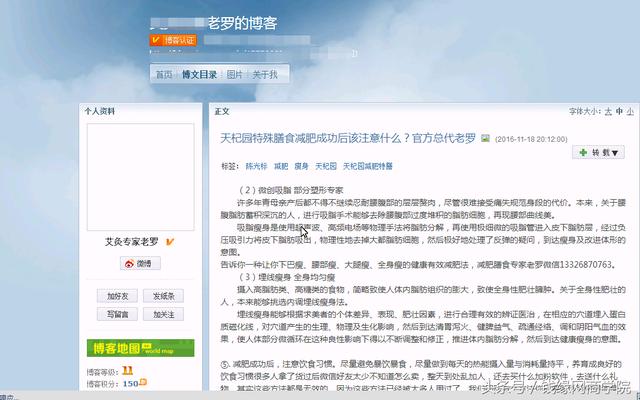This screenshot has width=640, height=400.
Task: Set font size to medium 中
Action: click(x=617, y=111)
